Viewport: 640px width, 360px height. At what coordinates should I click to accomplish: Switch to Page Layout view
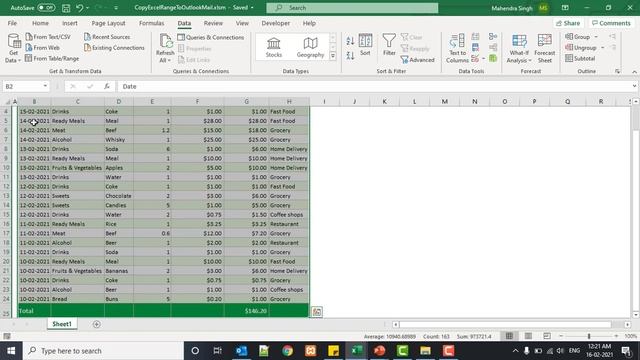tap(528, 336)
